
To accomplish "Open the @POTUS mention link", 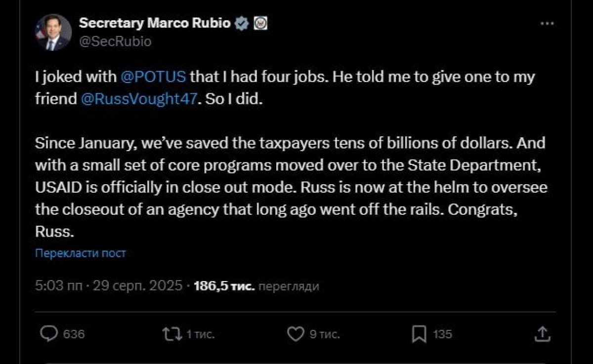I will 153,77.
